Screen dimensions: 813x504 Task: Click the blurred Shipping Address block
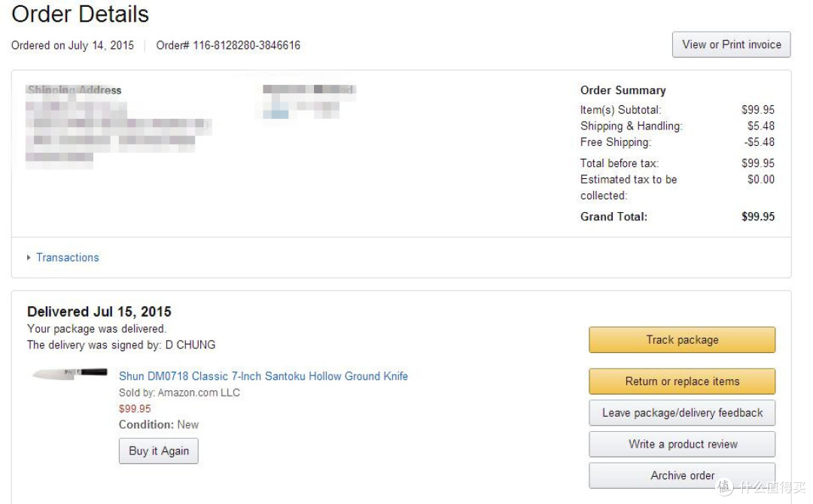click(x=118, y=126)
